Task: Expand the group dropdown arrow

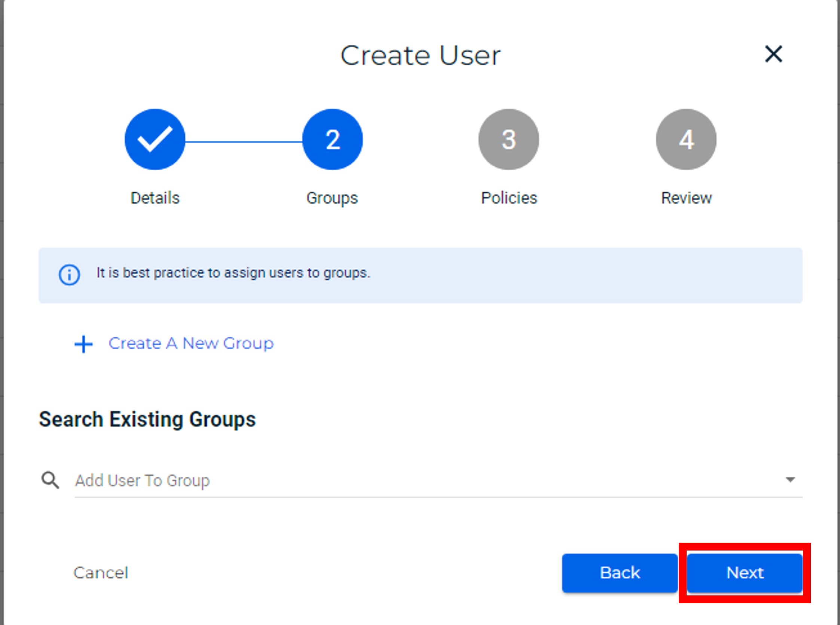Action: point(790,480)
